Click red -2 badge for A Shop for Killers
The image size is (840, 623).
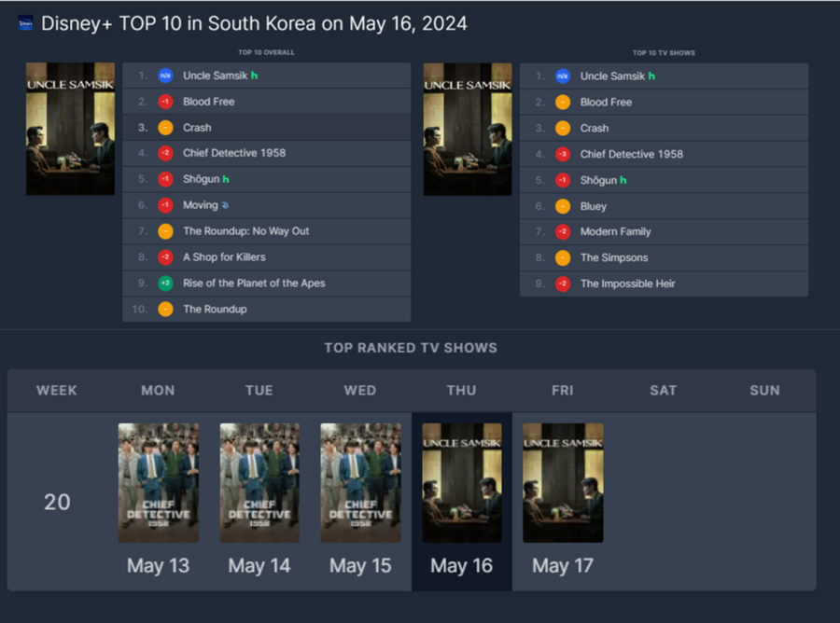(165, 256)
